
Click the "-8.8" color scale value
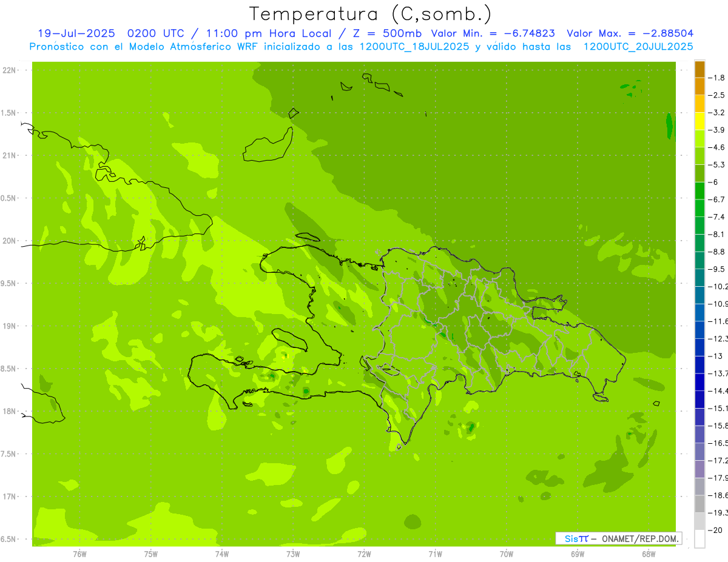[717, 252]
